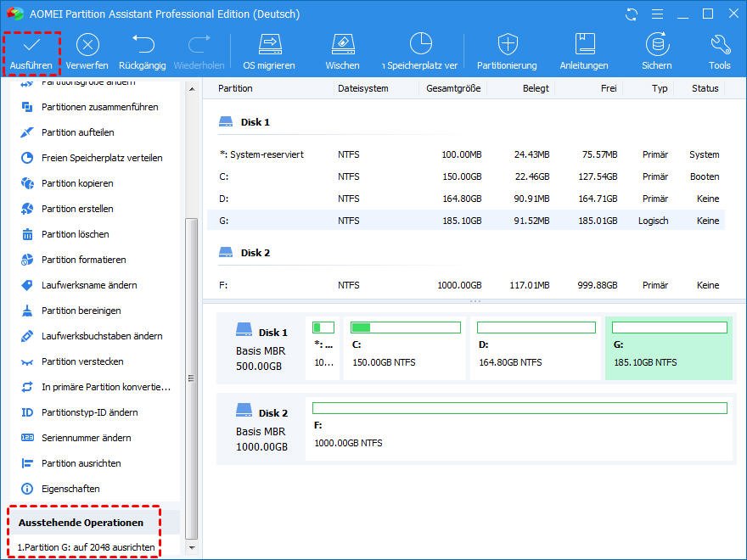The width and height of the screenshot is (747, 560).
Task: Sort by Partition column header
Action: tap(235, 88)
